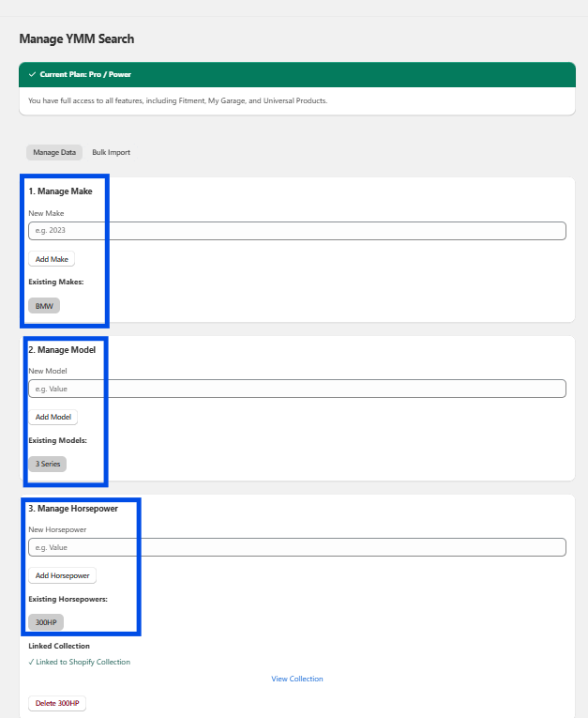The image size is (588, 718).
Task: Click the checkmark icon in Current Plan banner
Action: click(x=33, y=74)
